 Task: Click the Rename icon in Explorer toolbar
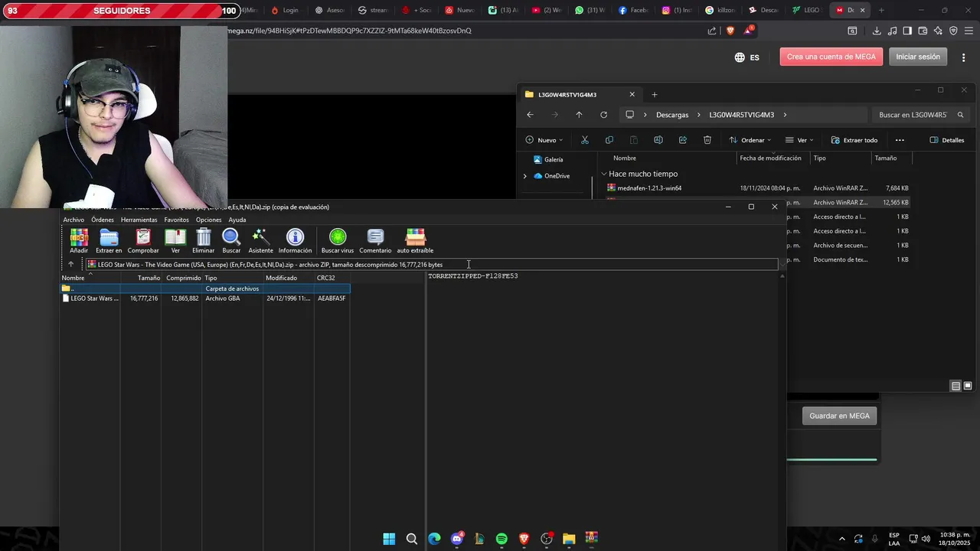coord(658,140)
